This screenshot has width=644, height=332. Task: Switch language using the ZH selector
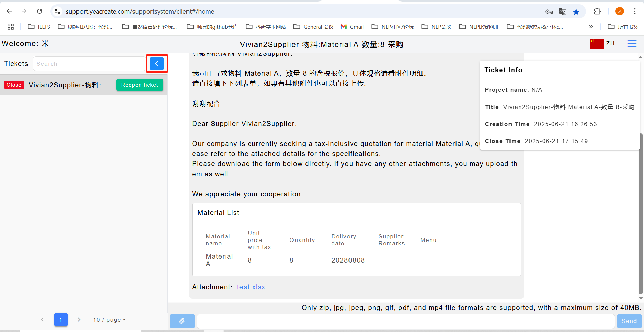point(610,44)
